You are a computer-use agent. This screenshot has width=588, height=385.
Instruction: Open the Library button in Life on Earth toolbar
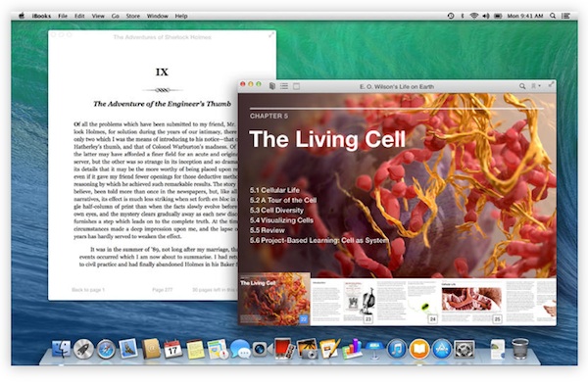(272, 86)
